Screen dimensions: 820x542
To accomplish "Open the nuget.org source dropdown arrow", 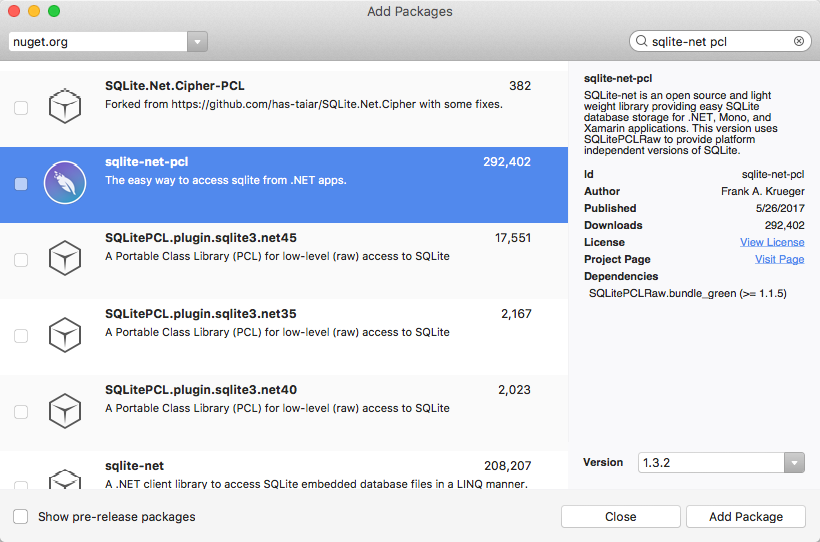I will [197, 42].
